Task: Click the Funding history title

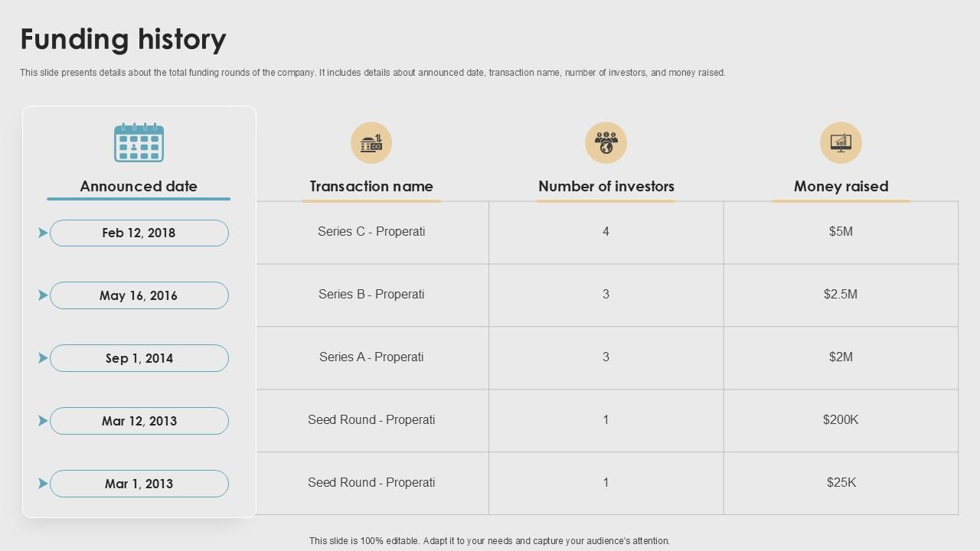Action: click(123, 39)
